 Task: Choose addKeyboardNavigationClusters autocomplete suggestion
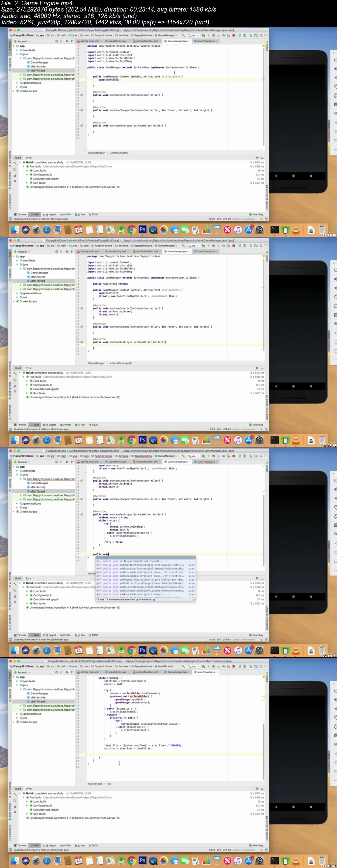[145, 580]
